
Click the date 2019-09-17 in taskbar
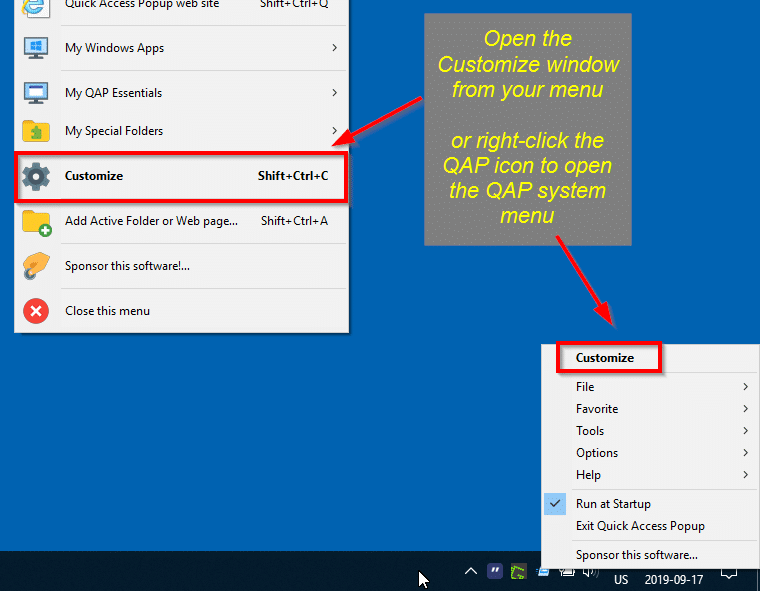pyautogui.click(x=673, y=580)
